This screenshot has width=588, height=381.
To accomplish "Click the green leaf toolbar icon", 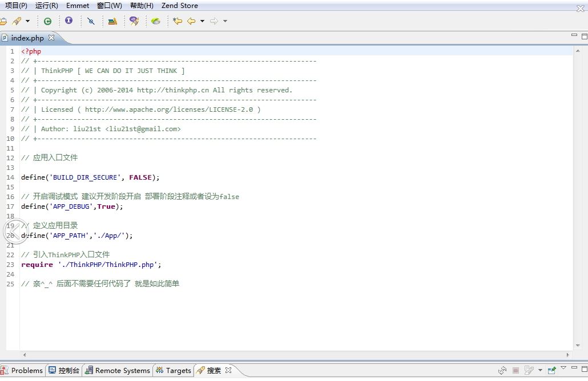I will coord(155,21).
